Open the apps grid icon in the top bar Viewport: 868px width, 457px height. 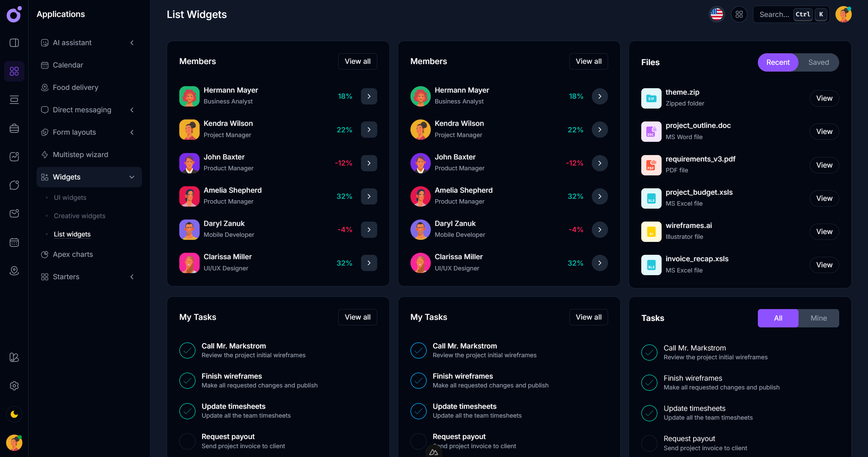coord(739,14)
